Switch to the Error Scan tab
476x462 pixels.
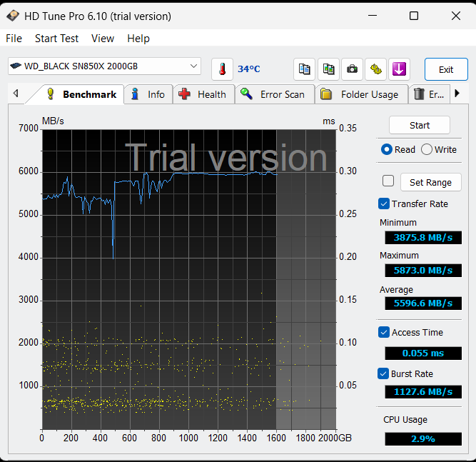(x=275, y=94)
